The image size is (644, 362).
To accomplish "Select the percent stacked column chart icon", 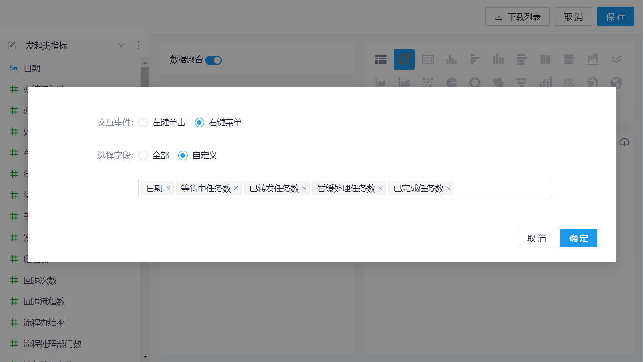I will point(545,59).
